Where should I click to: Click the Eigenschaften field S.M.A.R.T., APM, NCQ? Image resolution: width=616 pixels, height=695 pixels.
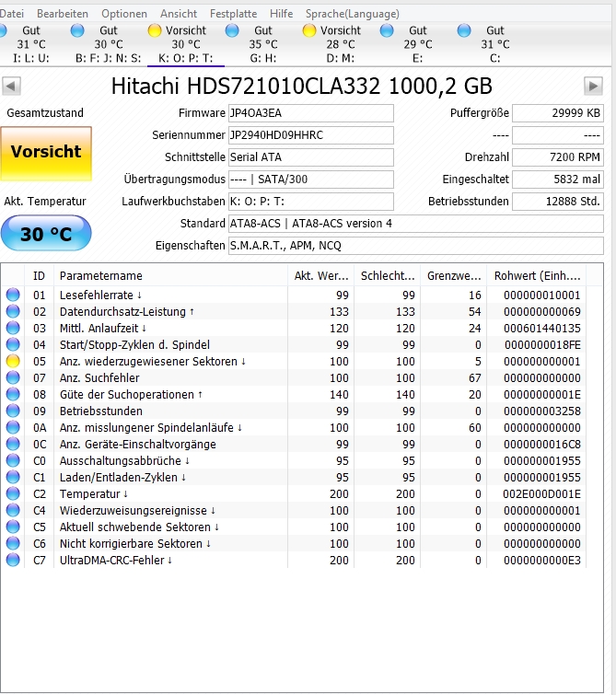[x=416, y=246]
